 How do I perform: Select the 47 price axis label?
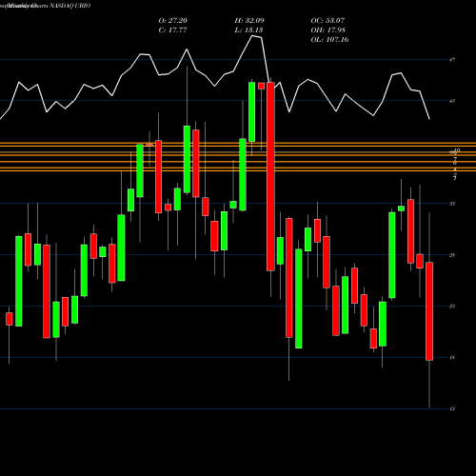(452, 60)
